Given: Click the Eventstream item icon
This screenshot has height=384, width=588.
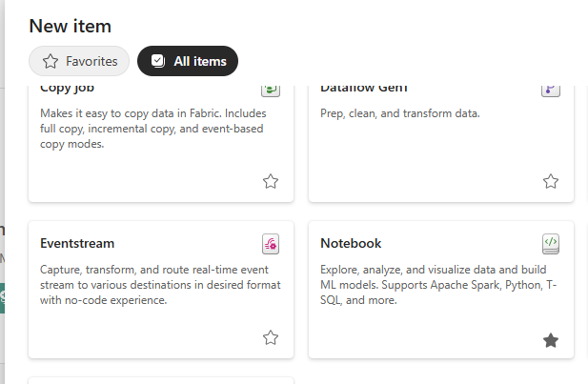Looking at the screenshot, I should (x=271, y=244).
